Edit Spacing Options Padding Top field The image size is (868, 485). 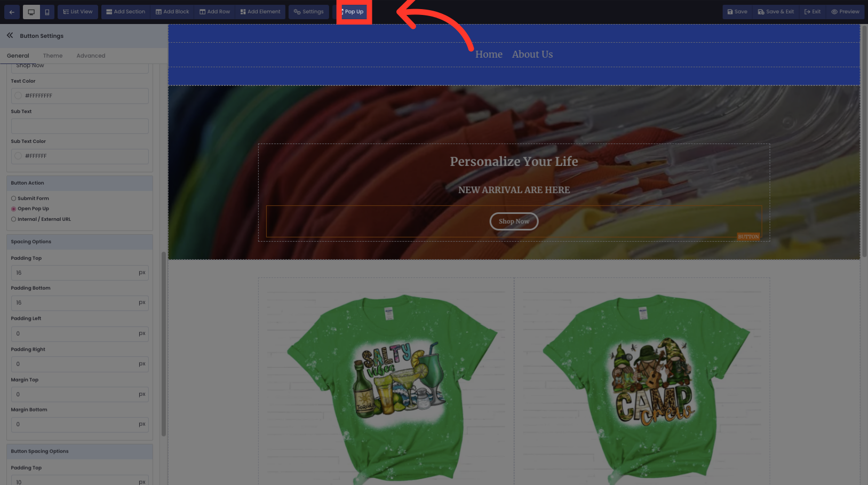coord(80,273)
